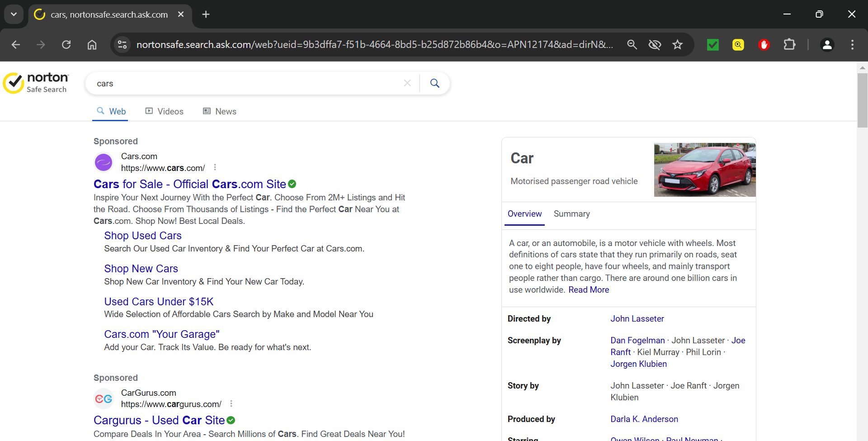The width and height of the screenshot is (868, 441).
Task: Reload the current page
Action: (66, 45)
